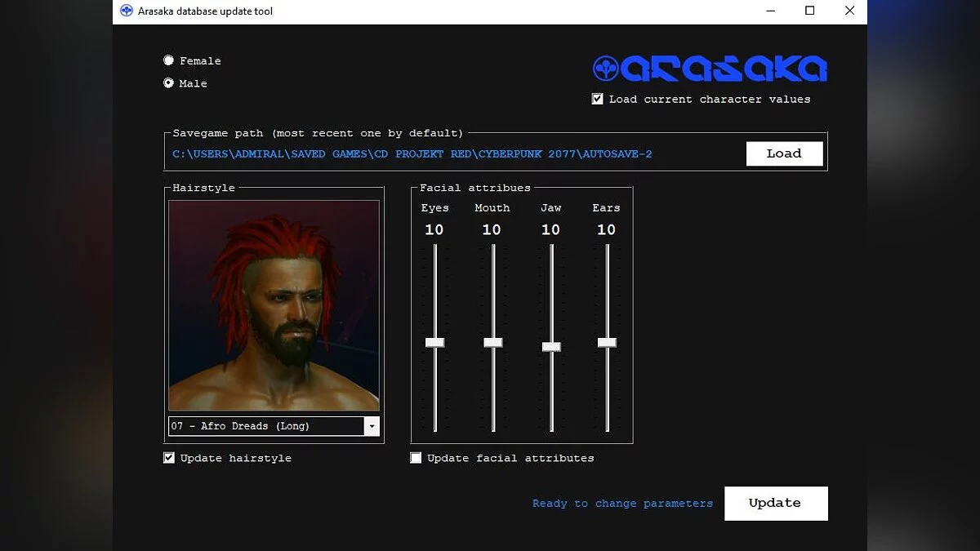Click the Jaw slider handle
The width and height of the screenshot is (980, 551).
pos(551,347)
